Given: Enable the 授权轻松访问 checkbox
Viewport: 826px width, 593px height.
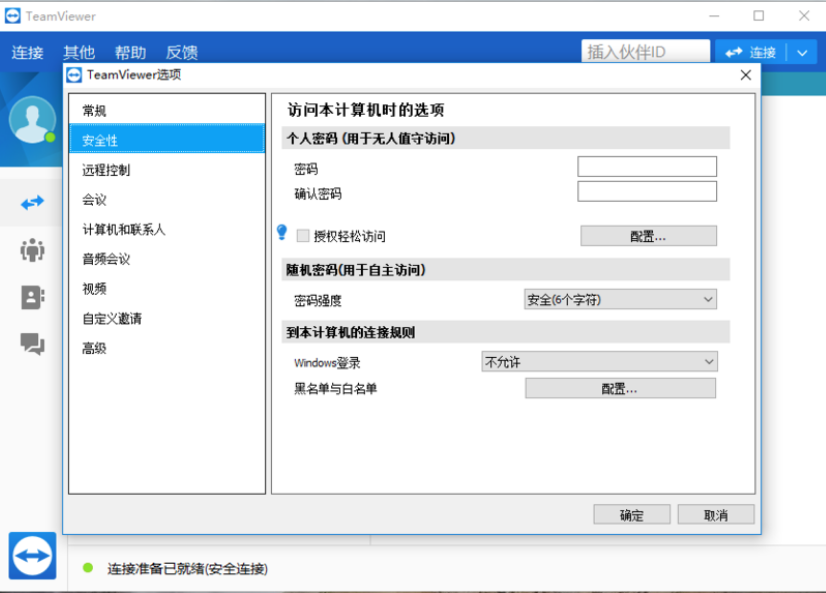Looking at the screenshot, I should point(303,235).
